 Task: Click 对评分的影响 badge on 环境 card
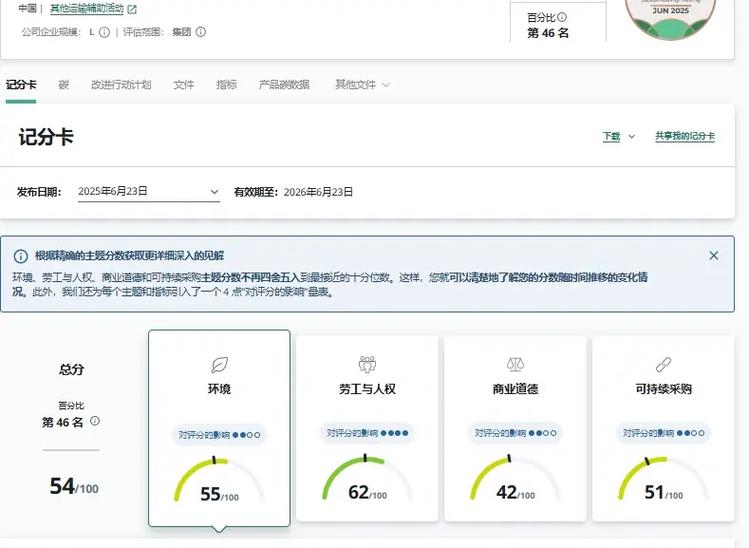(x=219, y=435)
